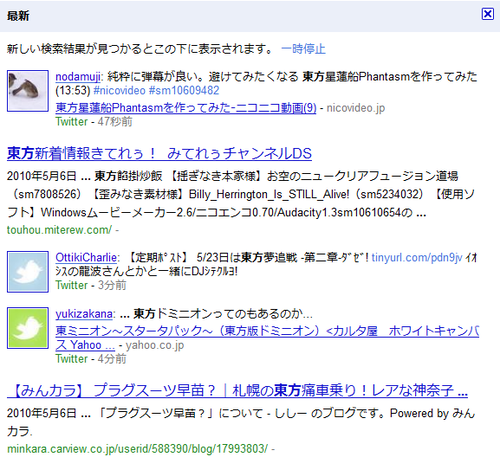Click 2010年5月6日 date in 東方餡掛炒飯 snippet
Image resolution: width=500 pixels, height=457 pixels.
coord(42,176)
